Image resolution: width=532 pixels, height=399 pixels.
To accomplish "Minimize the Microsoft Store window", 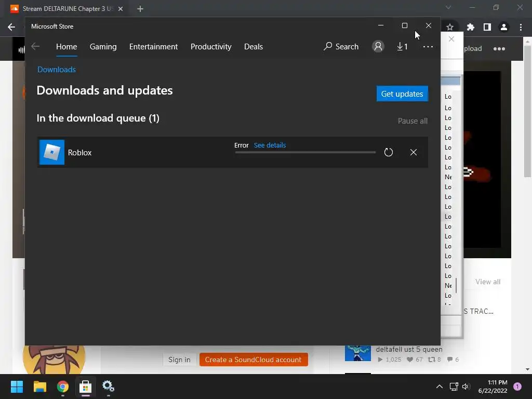I will click(x=381, y=25).
